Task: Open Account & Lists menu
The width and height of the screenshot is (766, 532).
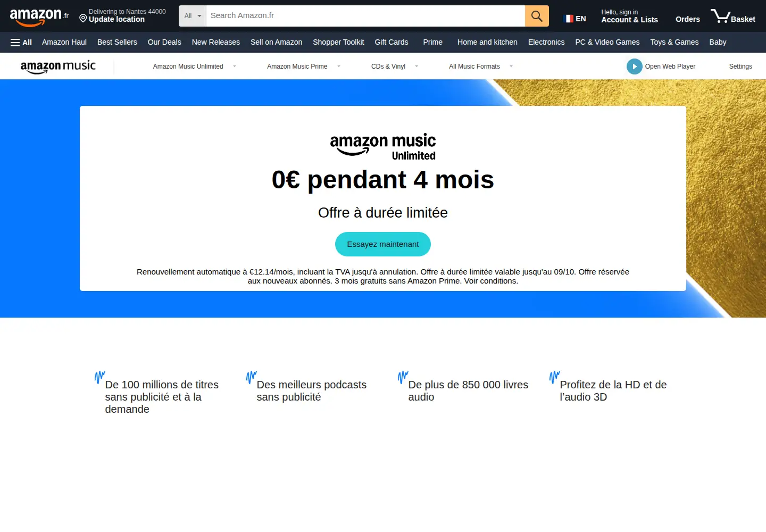Action: coord(630,16)
